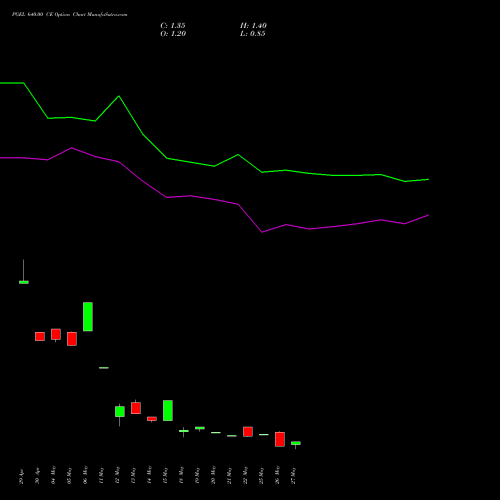The height and width of the screenshot is (500, 500).
Task: Click the high value 'H: 1.40'
Action: pos(253,26)
